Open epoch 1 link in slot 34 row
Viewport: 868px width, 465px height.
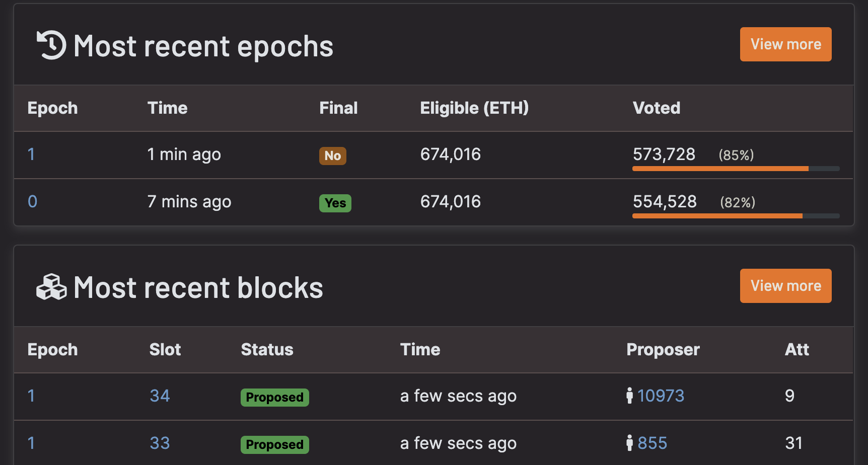tap(31, 396)
